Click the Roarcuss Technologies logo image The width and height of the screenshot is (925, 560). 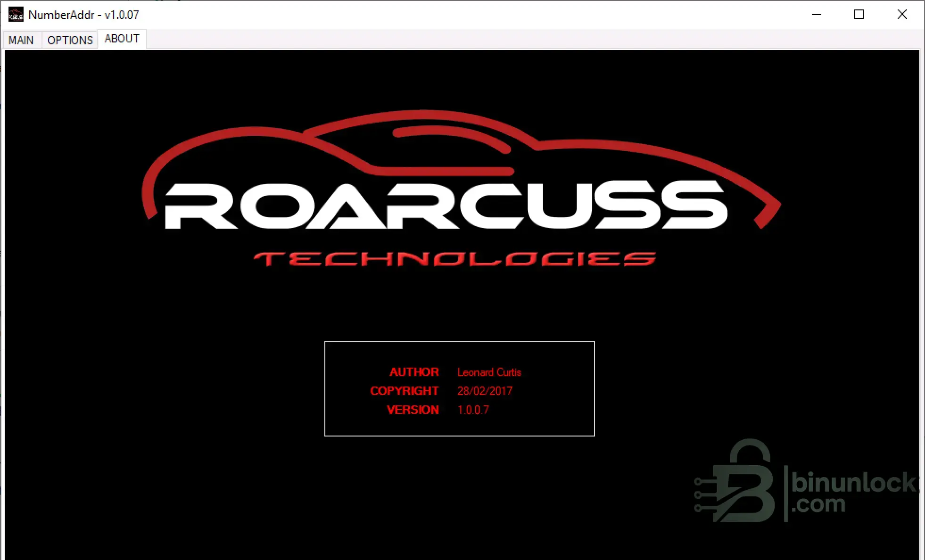461,189
